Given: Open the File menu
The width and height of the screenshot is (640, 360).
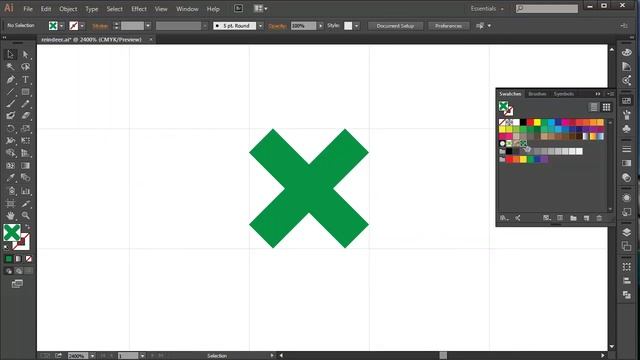Looking at the screenshot, I should coord(28,9).
